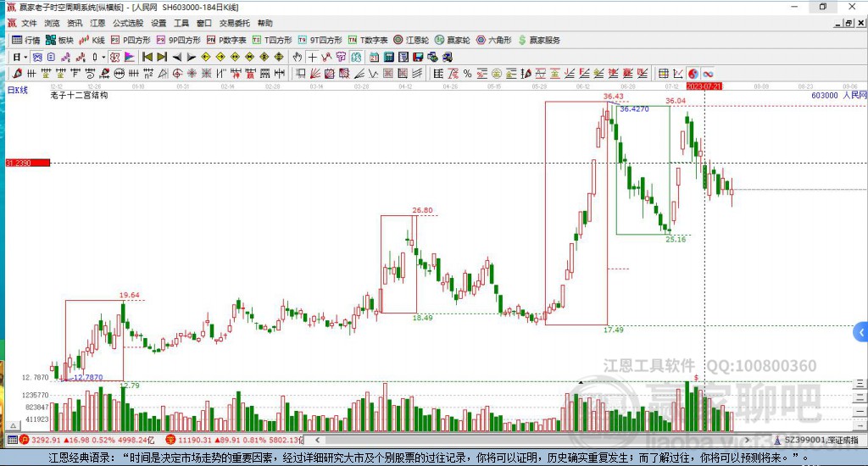Click the red save disk icon

point(418,57)
